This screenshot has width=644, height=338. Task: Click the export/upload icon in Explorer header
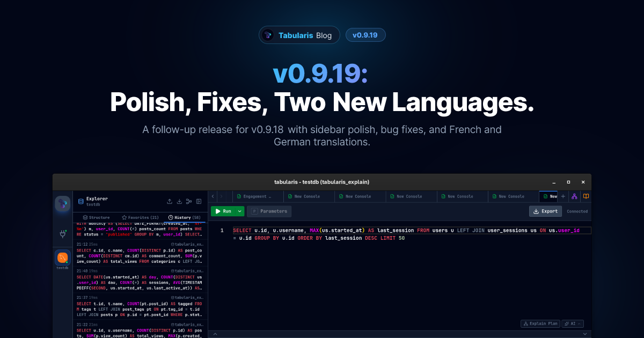pos(170,201)
